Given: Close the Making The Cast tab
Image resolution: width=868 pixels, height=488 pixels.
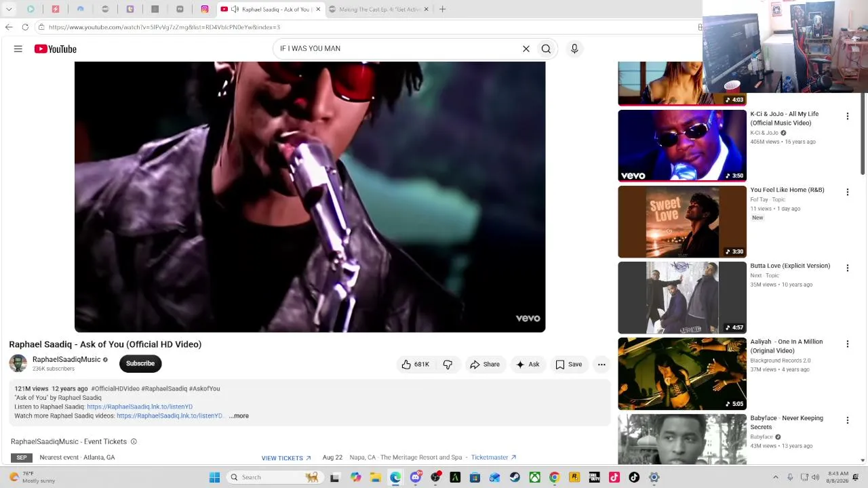Looking at the screenshot, I should click(427, 9).
